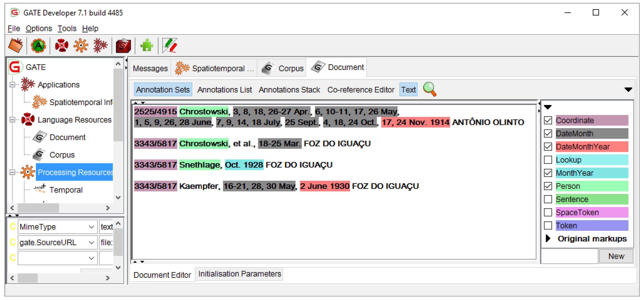Click the ANNIE green A toolbar icon
The image size is (644, 300).
38,46
